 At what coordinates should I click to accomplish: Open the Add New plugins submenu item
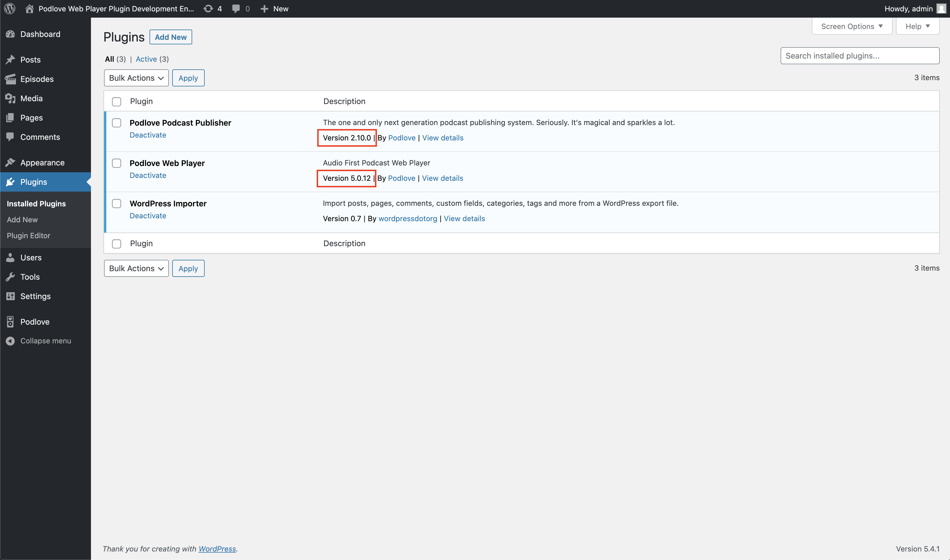22,219
